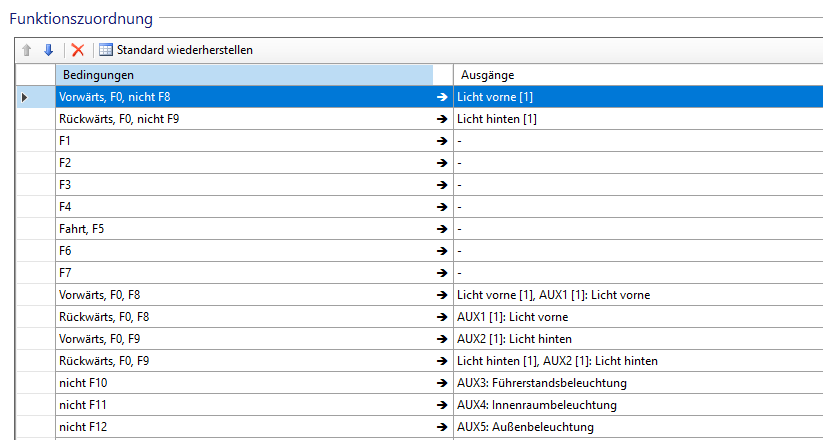Click the move up arrow icon

(27, 50)
